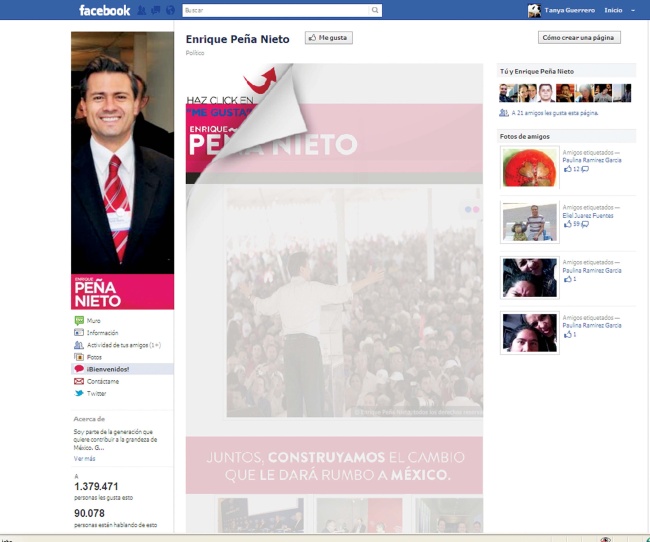Go to Inicio in the header
650x542 pixels.
(x=613, y=10)
